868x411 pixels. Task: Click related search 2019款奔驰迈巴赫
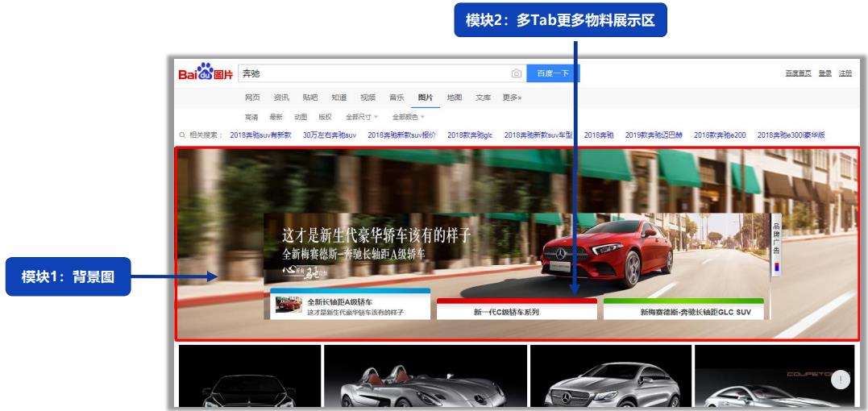[654, 135]
